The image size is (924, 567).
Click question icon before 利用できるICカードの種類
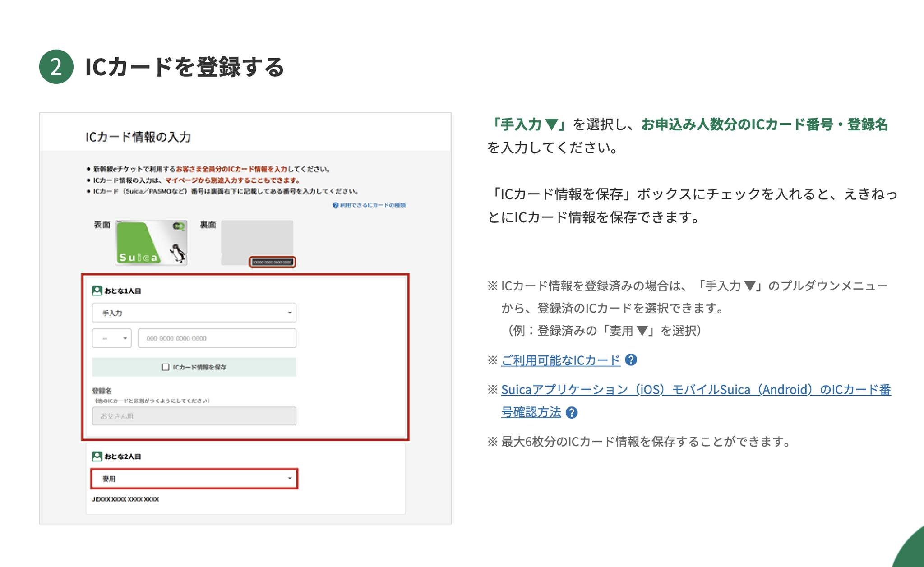coord(335,205)
